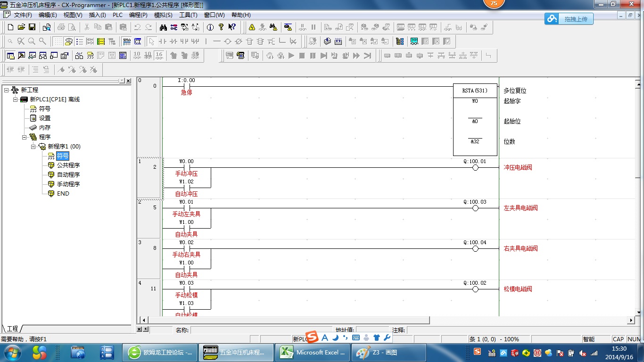
Task: Select 自动程序 section in the project tree
Action: click(68, 175)
